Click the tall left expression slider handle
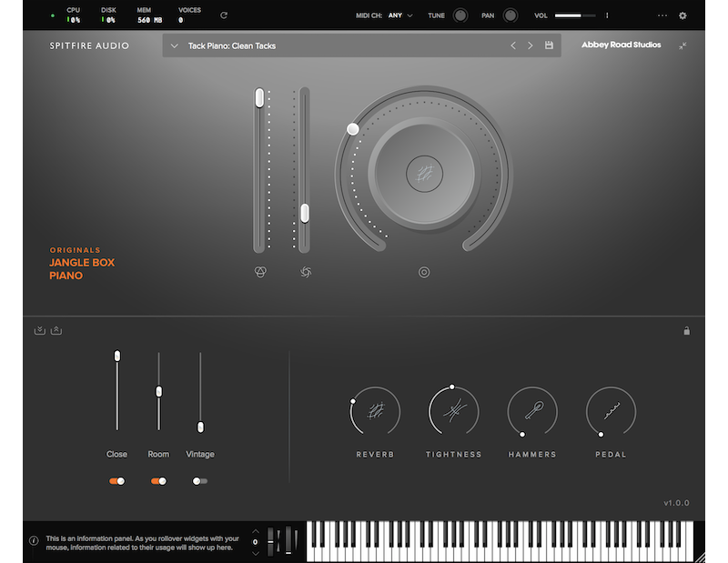Screen dimensions: 728x563 (x=259, y=98)
